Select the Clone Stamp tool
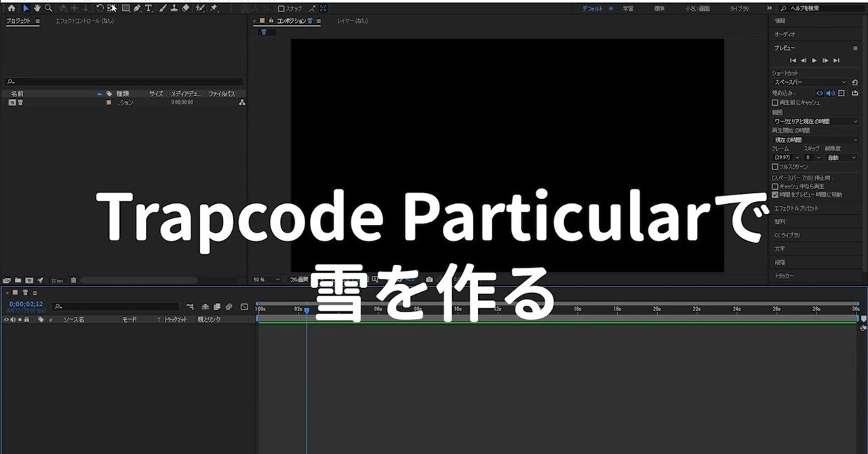868x454 pixels. click(175, 8)
